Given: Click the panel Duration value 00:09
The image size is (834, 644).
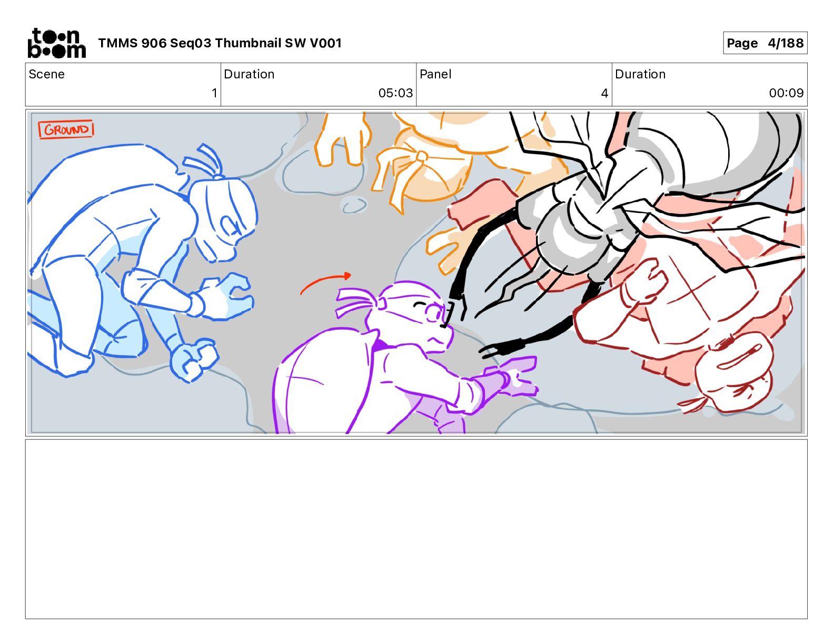Looking at the screenshot, I should (786, 93).
